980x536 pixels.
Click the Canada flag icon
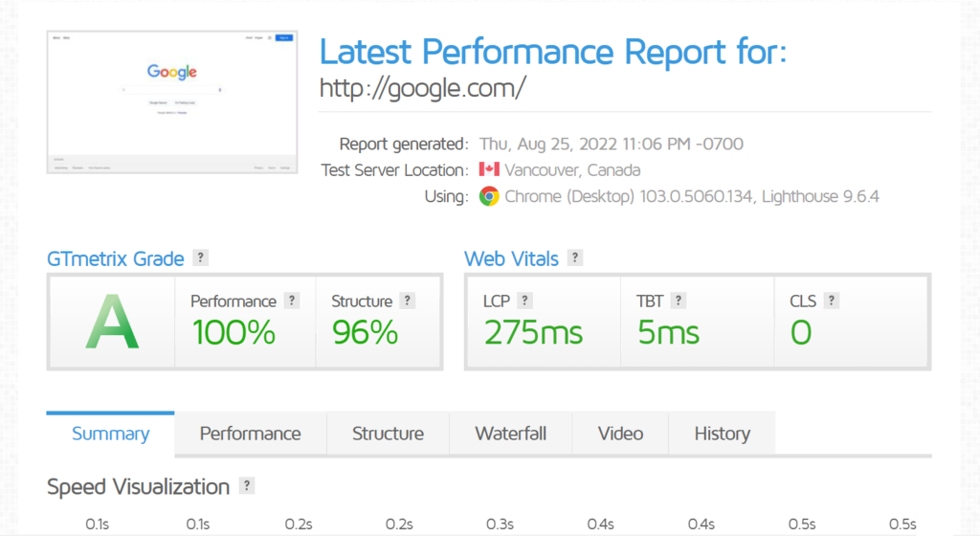click(488, 170)
